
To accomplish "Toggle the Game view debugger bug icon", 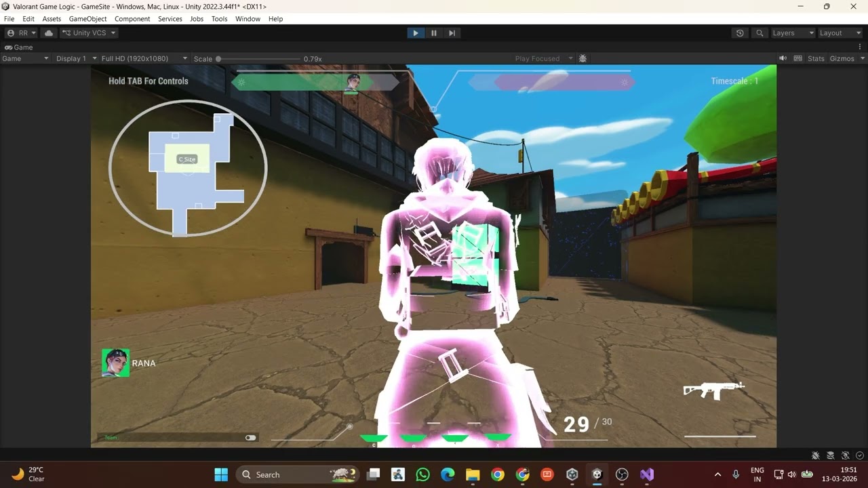I will coord(583,58).
